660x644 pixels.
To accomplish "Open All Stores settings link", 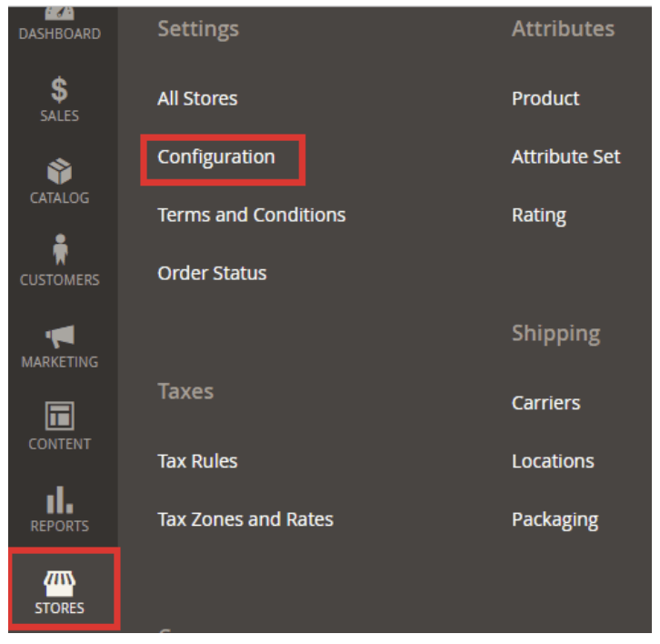I will point(197,98).
